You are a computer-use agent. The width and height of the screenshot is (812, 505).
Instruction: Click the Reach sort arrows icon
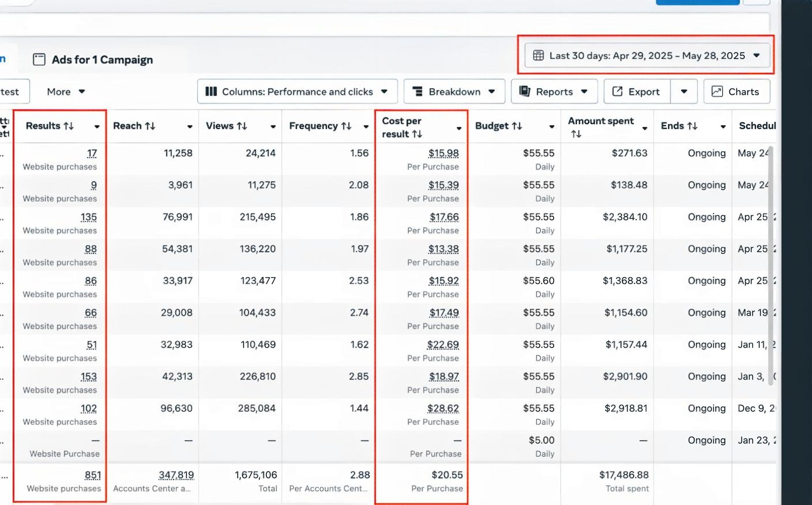point(150,126)
